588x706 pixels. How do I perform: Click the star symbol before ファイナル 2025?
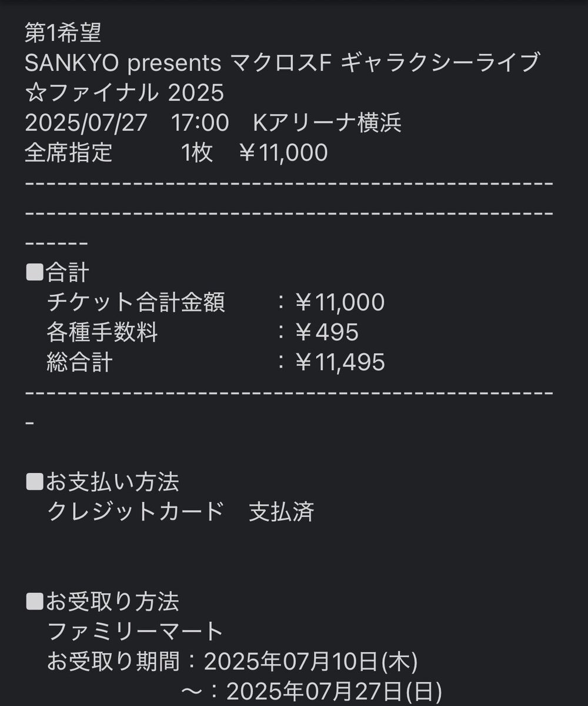[34, 93]
